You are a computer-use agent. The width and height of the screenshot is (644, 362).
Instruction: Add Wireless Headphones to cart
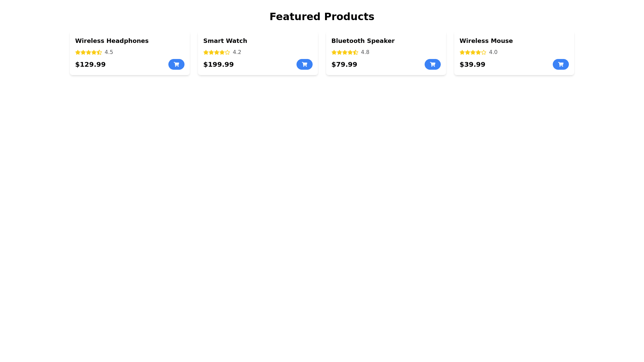[176, 64]
